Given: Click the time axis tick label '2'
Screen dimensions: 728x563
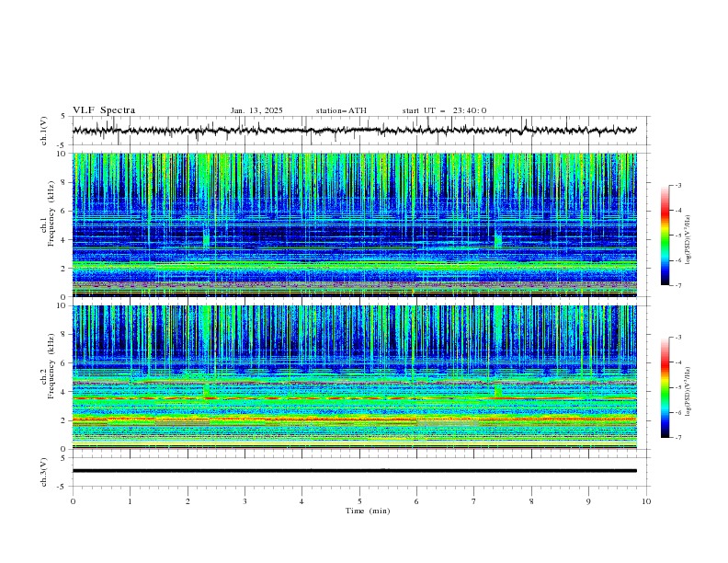Looking at the screenshot, I should tap(188, 501).
